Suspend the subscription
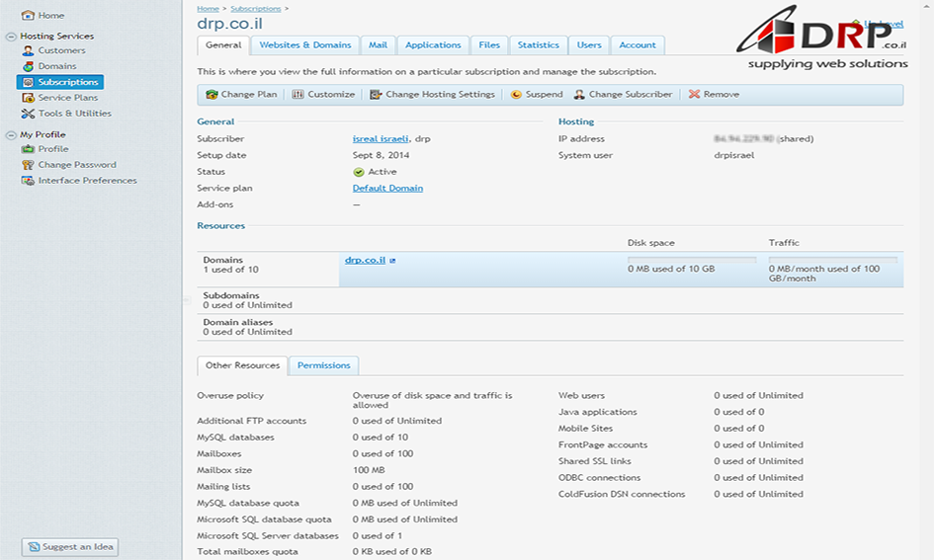Screen dimensions: 934x560 (x=537, y=95)
